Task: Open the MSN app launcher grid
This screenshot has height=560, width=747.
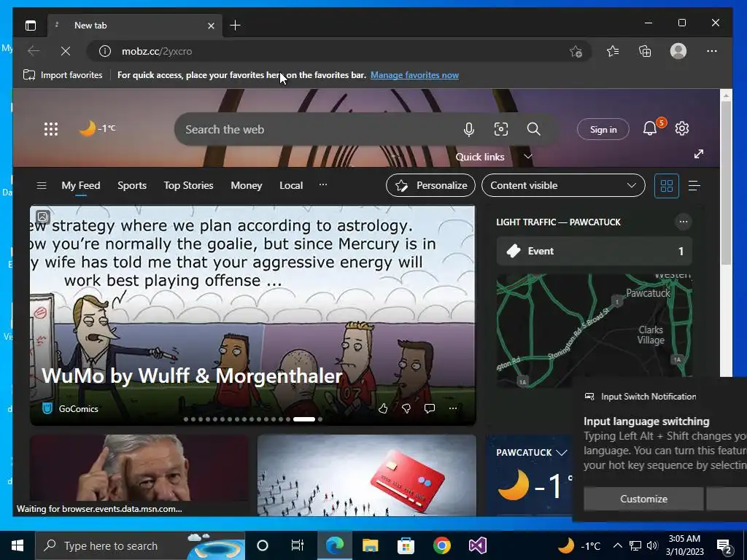Action: coord(51,129)
